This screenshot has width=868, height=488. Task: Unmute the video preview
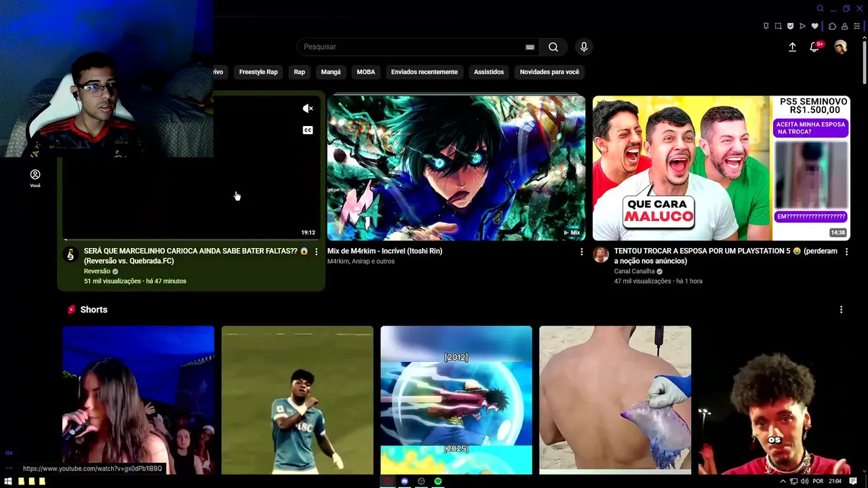click(307, 108)
